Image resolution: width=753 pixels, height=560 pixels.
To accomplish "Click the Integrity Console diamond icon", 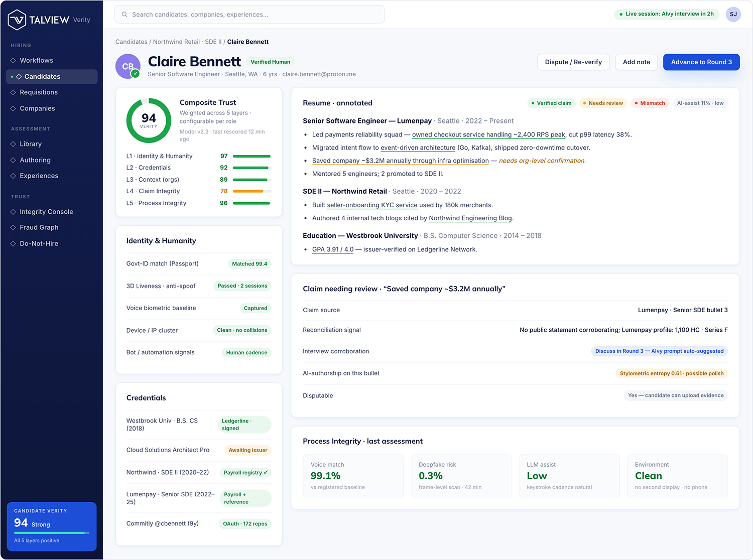I will coord(13,212).
